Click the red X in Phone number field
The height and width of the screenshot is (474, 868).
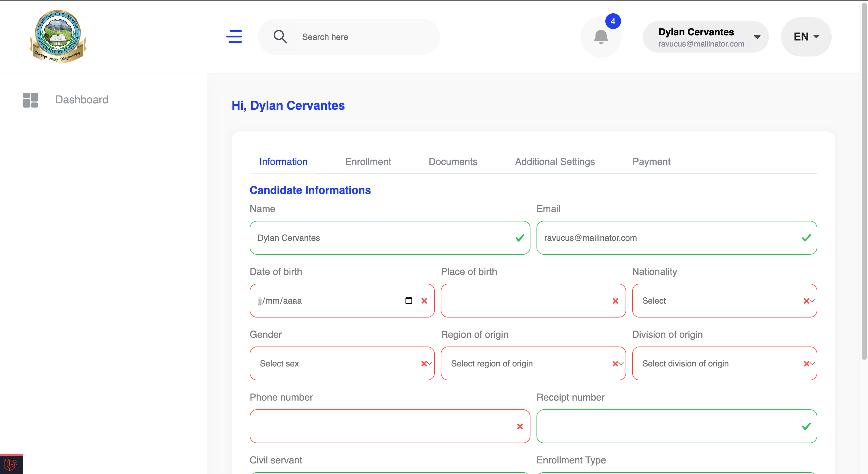[x=520, y=427]
